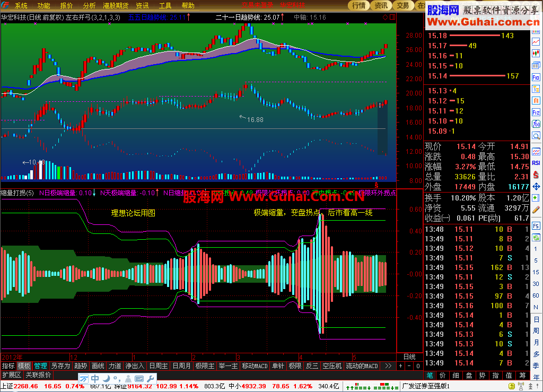543x392 pixels.
Task: Click the green refresh icon in sidebar
Action: tap(536, 238)
